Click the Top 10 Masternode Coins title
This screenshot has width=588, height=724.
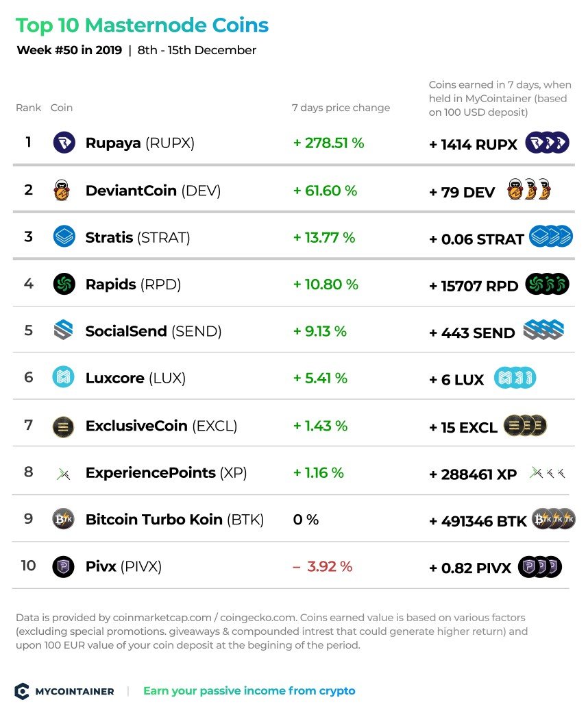tap(142, 25)
